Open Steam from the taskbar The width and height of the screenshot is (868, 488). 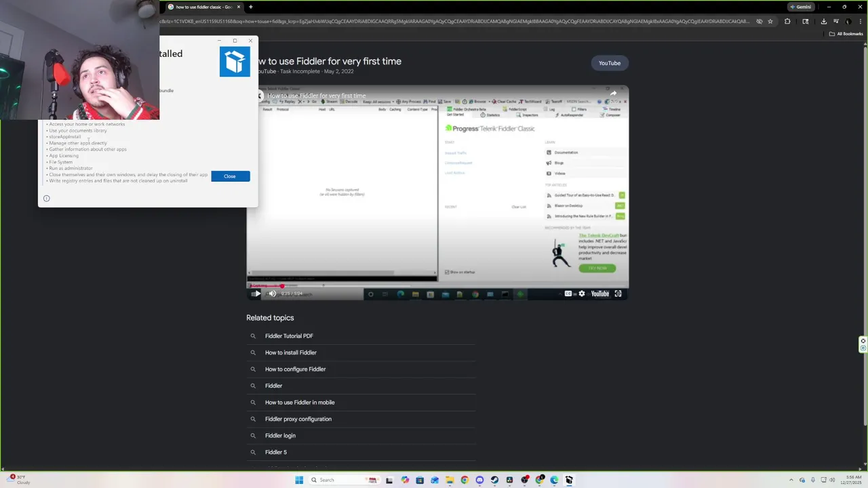(494, 480)
